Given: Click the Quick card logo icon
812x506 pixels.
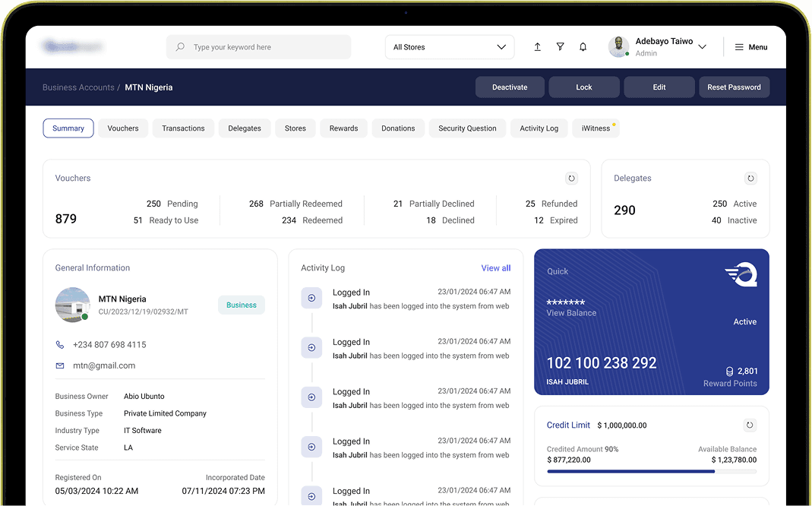Looking at the screenshot, I should [x=741, y=274].
